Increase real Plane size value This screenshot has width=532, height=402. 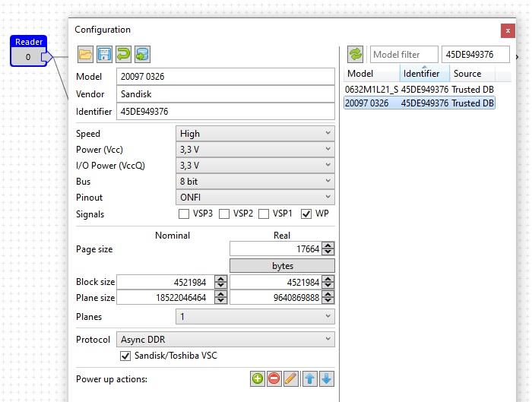[x=328, y=294]
